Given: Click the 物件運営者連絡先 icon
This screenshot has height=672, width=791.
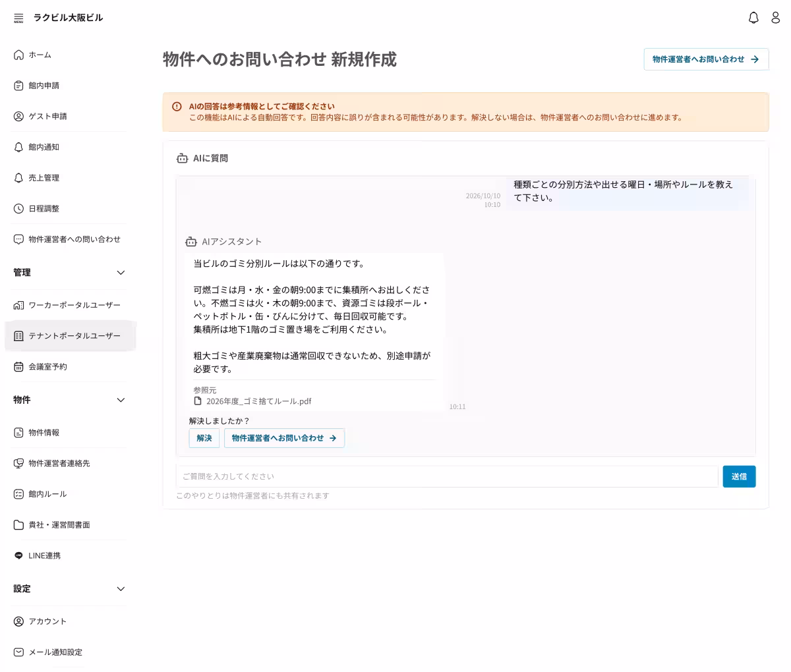Looking at the screenshot, I should [18, 463].
